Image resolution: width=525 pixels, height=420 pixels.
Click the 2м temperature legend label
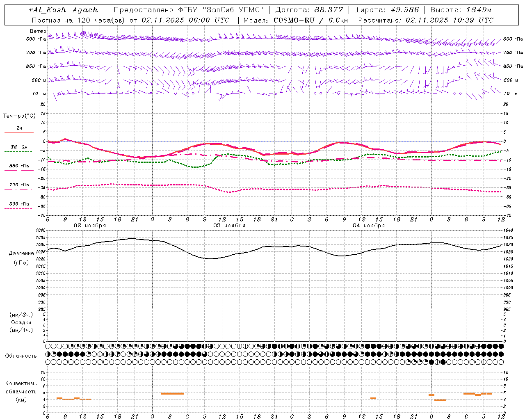19,128
